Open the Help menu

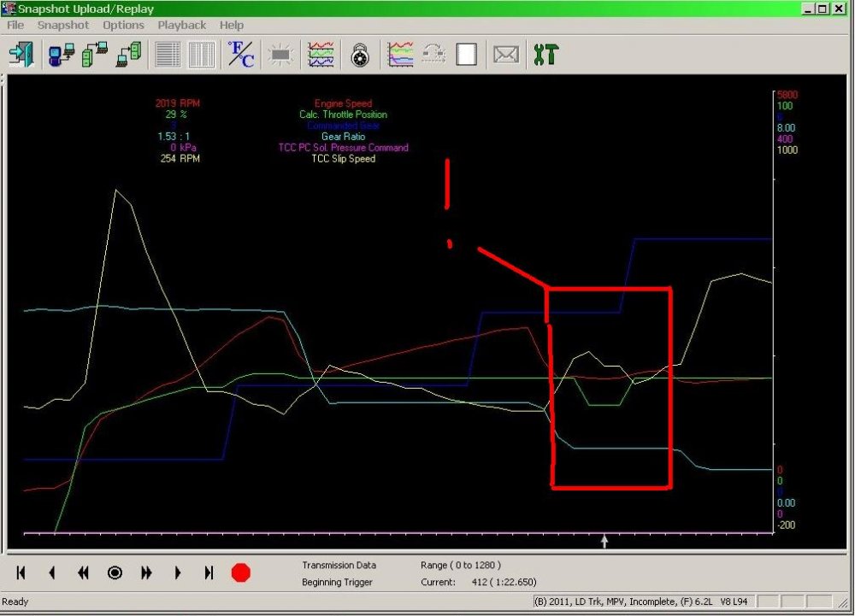[x=231, y=25]
